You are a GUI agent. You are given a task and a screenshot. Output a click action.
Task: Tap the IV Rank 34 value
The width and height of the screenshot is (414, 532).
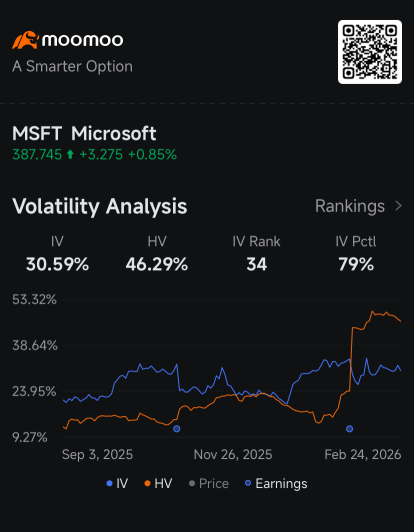257,264
